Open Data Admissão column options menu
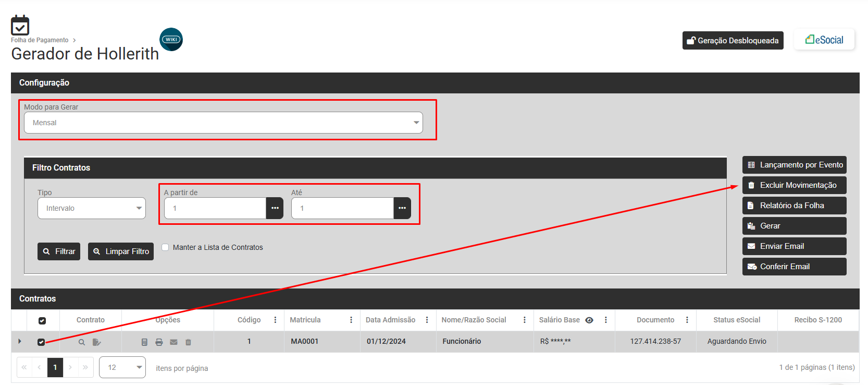The image size is (868, 385). (x=427, y=320)
